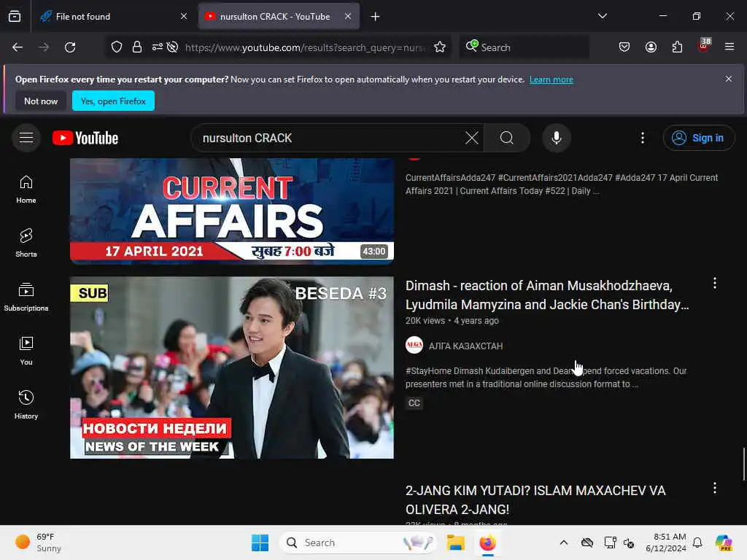Open АЛГА КАЗАХСТАН channel avatar
The height and width of the screenshot is (560, 747).
click(x=414, y=345)
